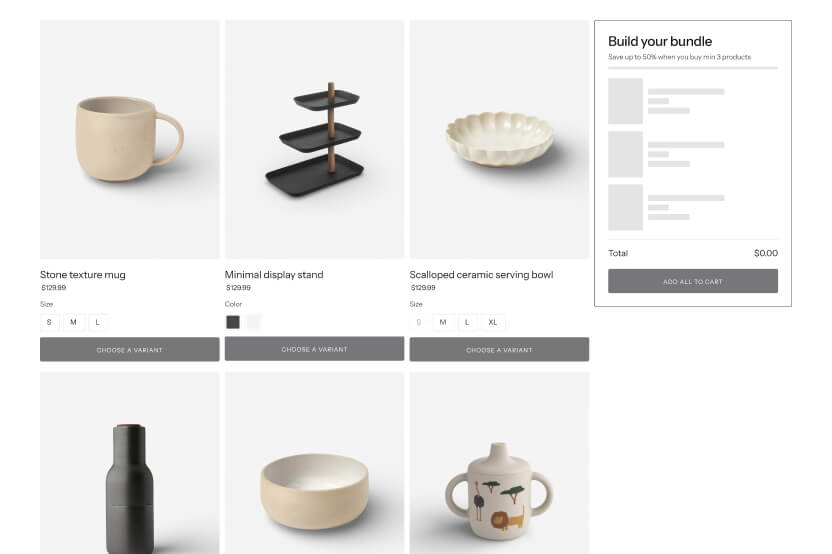Select size M for Stone texture mug

click(73, 322)
